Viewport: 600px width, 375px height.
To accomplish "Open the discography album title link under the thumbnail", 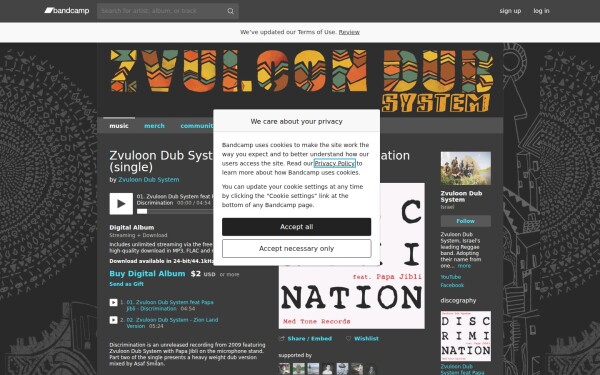I will point(462,369).
